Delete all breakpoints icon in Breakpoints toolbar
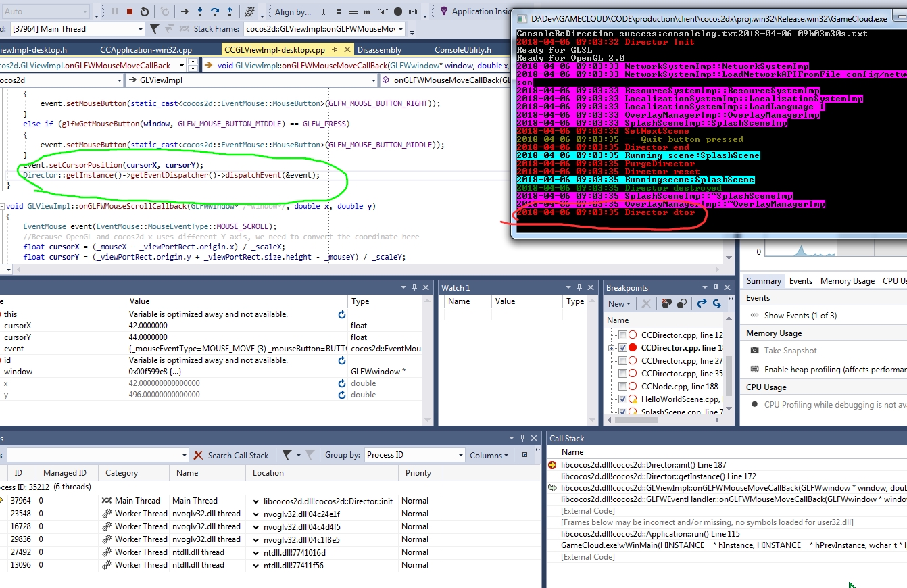 pos(666,304)
